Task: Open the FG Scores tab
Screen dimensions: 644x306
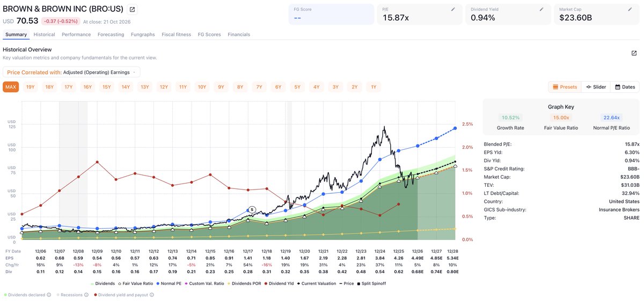Action: [x=209, y=34]
